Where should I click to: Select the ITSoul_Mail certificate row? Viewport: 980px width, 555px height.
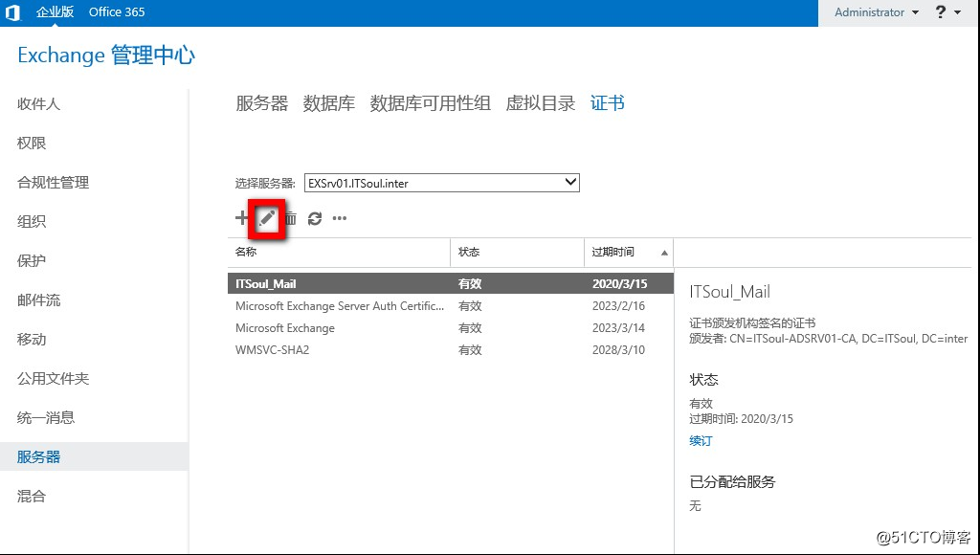tap(451, 284)
